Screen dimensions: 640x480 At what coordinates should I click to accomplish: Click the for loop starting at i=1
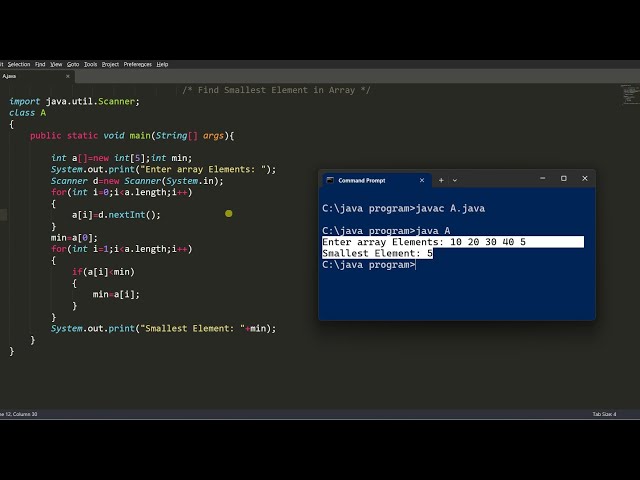point(121,249)
